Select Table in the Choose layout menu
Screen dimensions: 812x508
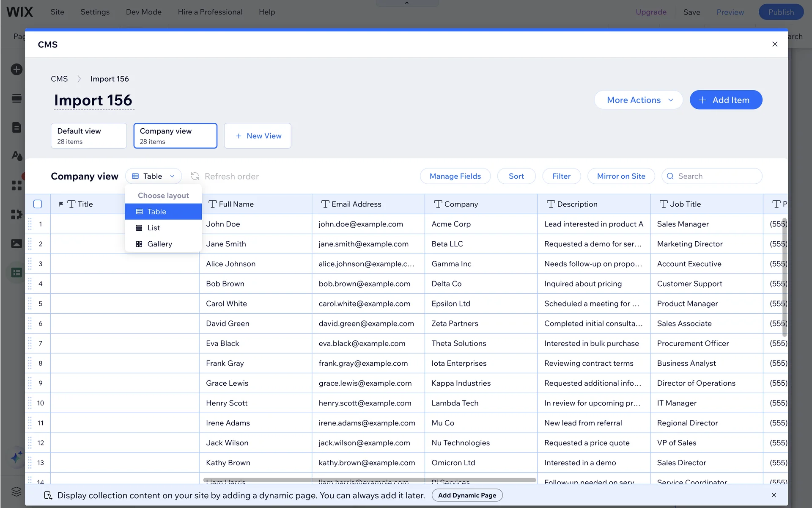pyautogui.click(x=156, y=212)
